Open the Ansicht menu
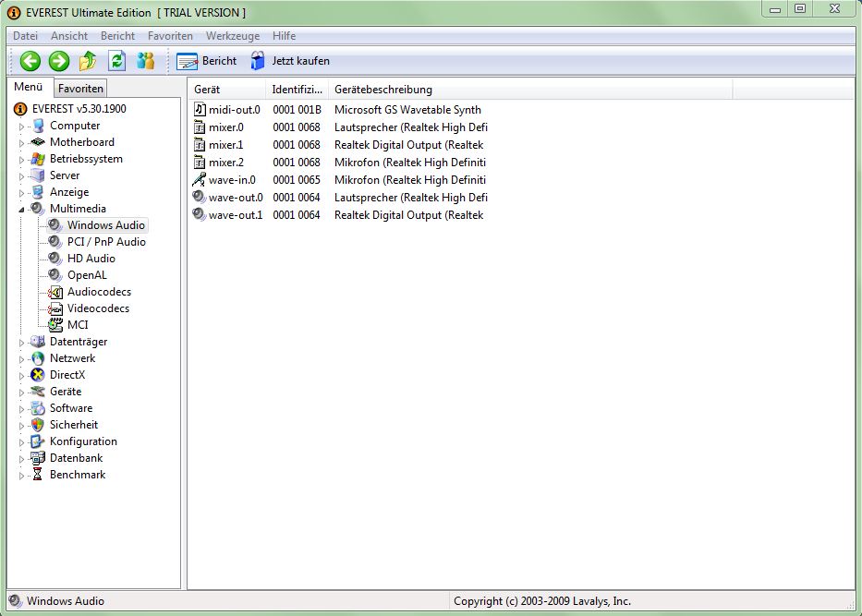The width and height of the screenshot is (862, 616). click(69, 36)
